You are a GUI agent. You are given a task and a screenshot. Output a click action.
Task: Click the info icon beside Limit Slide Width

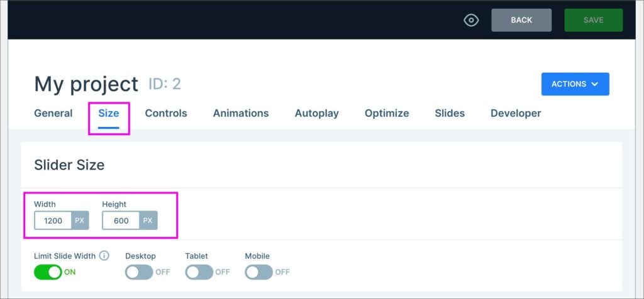click(104, 256)
